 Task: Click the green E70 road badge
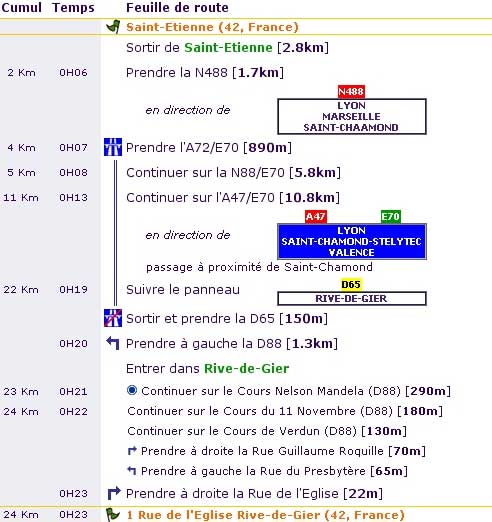tap(391, 217)
